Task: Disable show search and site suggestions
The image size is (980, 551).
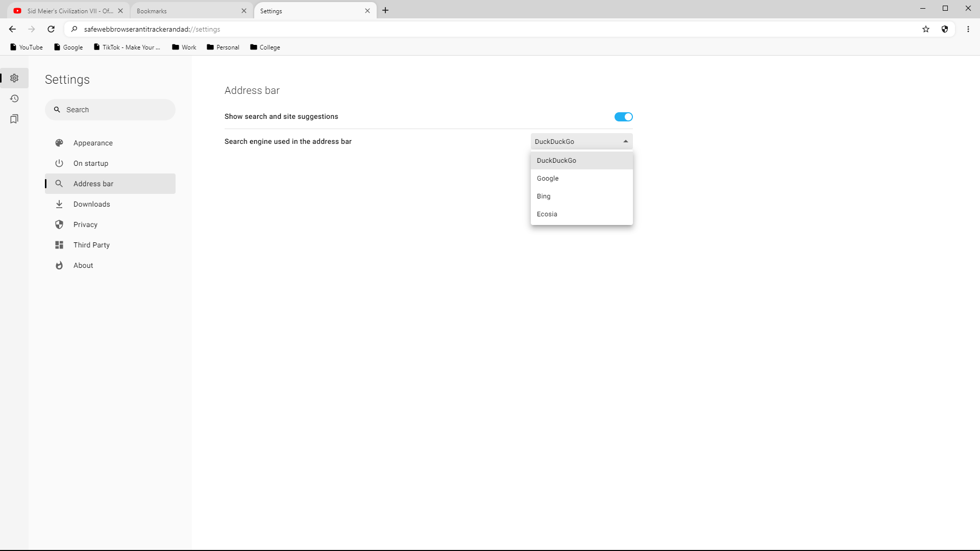Action: click(623, 117)
